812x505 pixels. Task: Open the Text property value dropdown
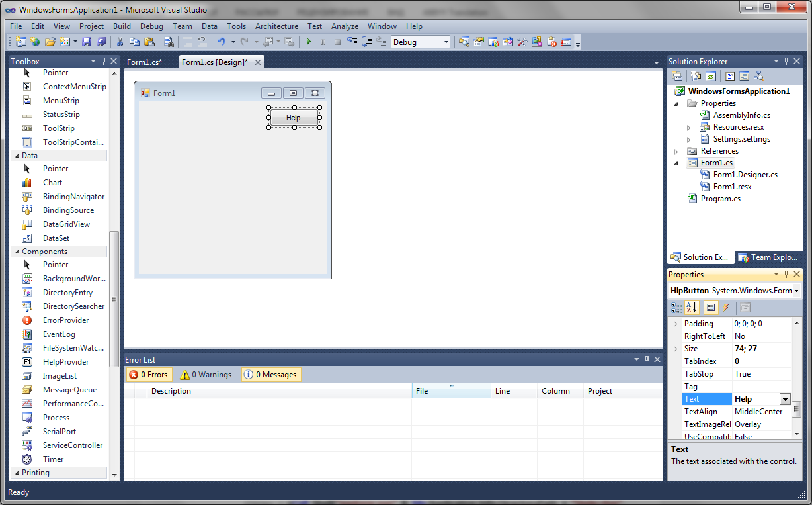coord(786,398)
